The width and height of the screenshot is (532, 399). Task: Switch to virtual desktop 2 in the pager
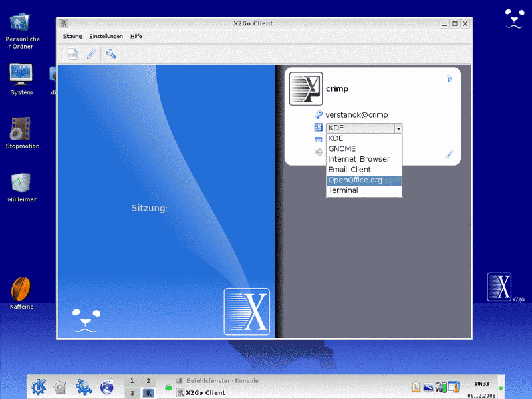[x=147, y=381]
